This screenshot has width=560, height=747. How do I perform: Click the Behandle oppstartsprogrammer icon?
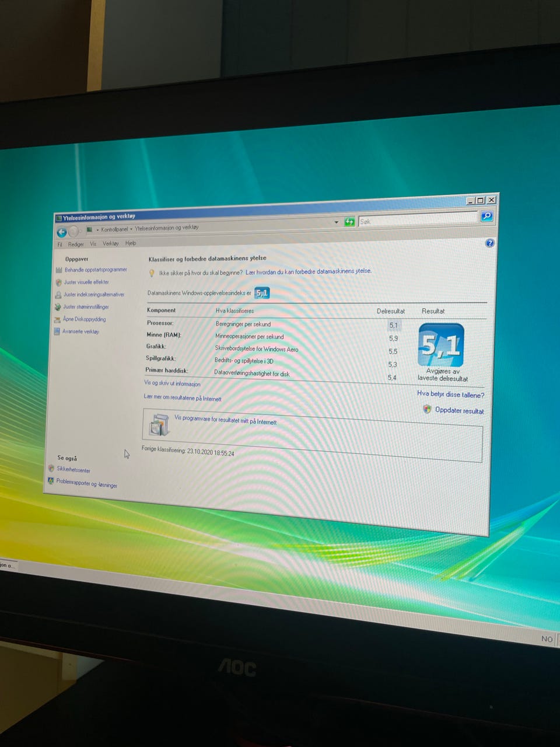point(58,270)
